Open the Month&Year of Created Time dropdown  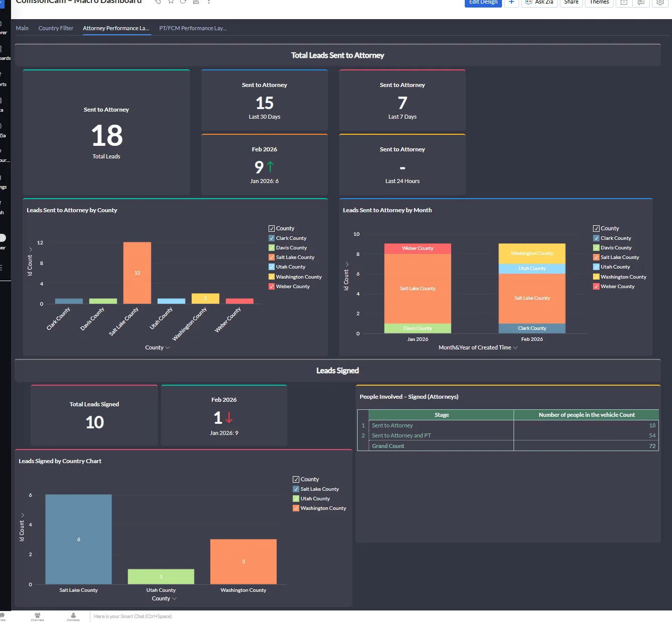pos(478,347)
